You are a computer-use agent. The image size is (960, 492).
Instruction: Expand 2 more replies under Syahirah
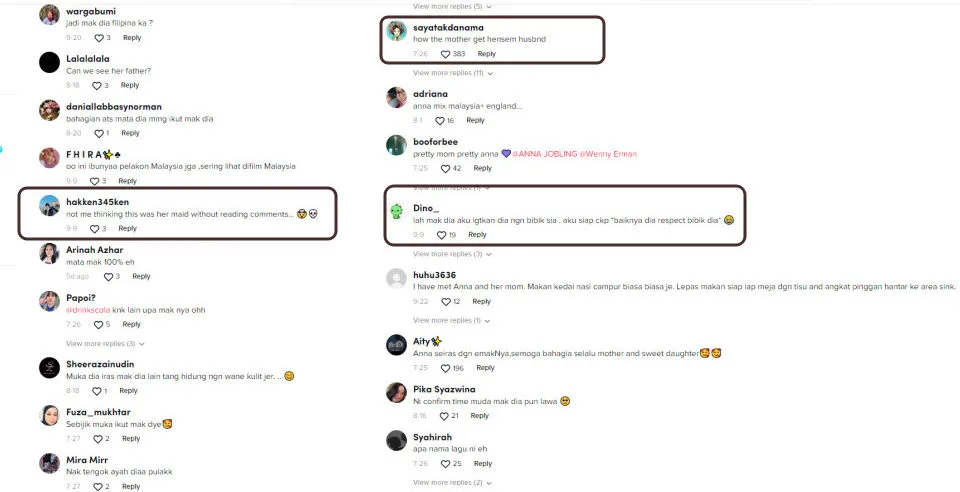pyautogui.click(x=447, y=483)
